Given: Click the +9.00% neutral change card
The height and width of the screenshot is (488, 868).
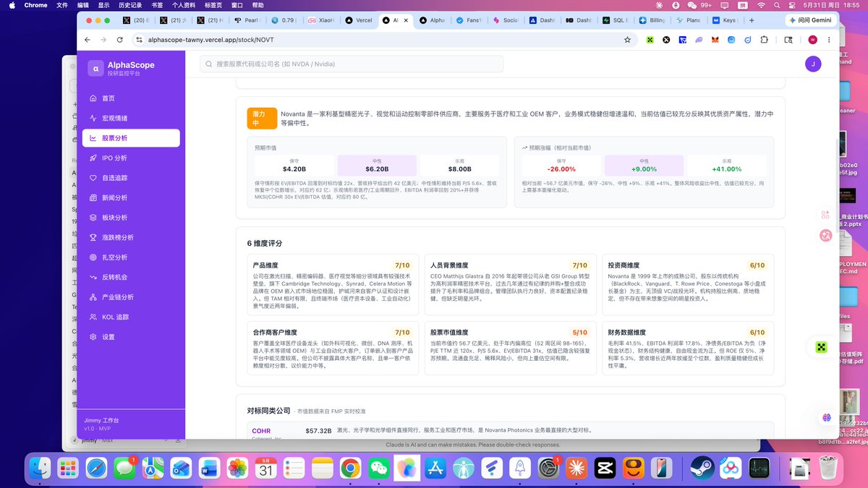Looking at the screenshot, I should tap(644, 165).
